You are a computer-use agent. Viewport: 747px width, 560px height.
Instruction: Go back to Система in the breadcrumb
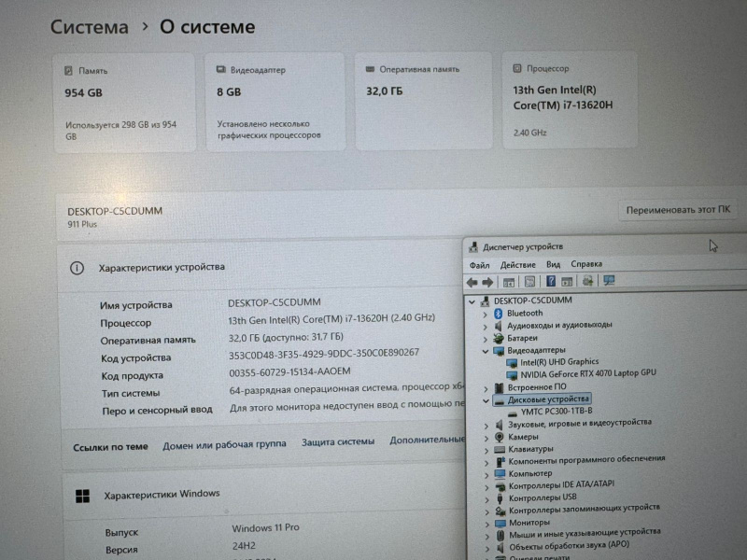[90, 27]
